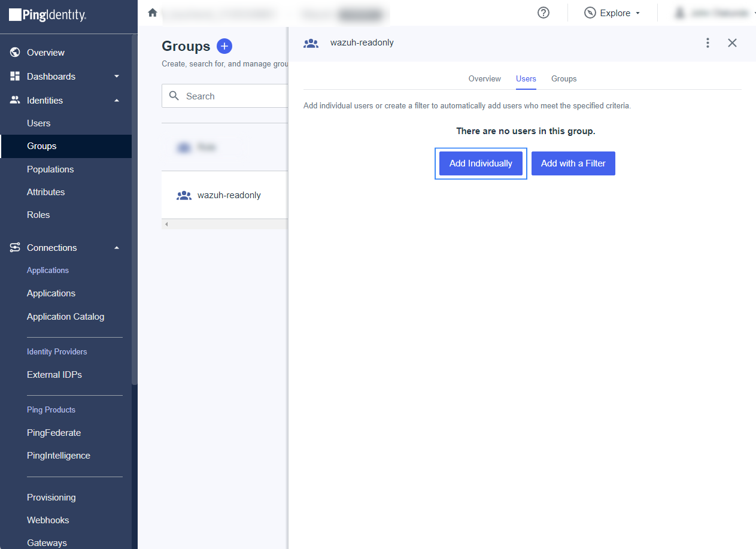Collapse the Identities section arrow

coord(117,101)
